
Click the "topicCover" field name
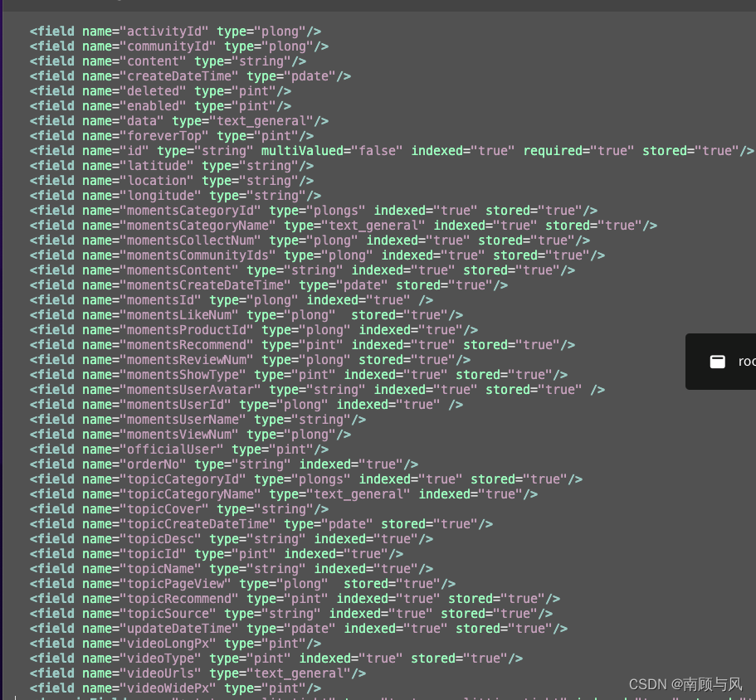pos(163,508)
